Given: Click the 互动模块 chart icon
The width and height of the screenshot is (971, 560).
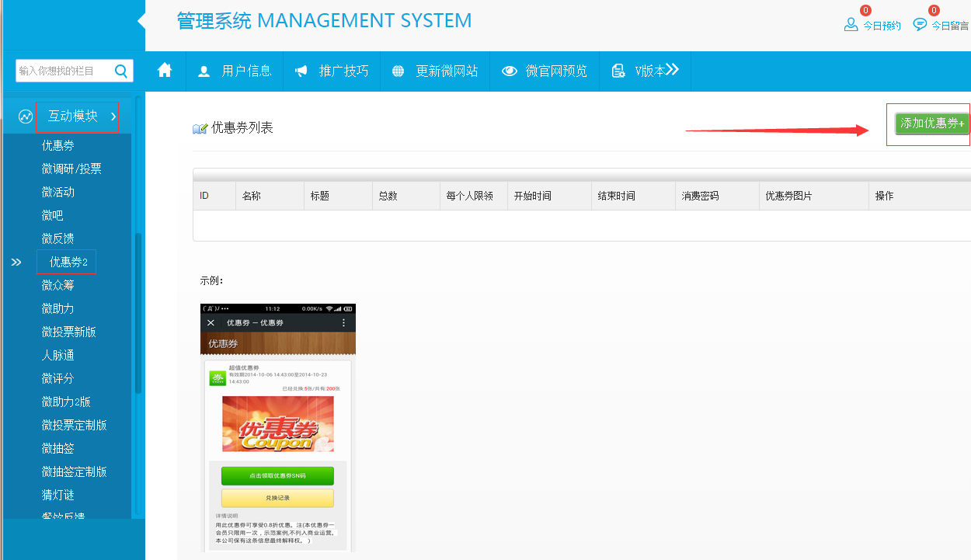Looking at the screenshot, I should [26, 117].
